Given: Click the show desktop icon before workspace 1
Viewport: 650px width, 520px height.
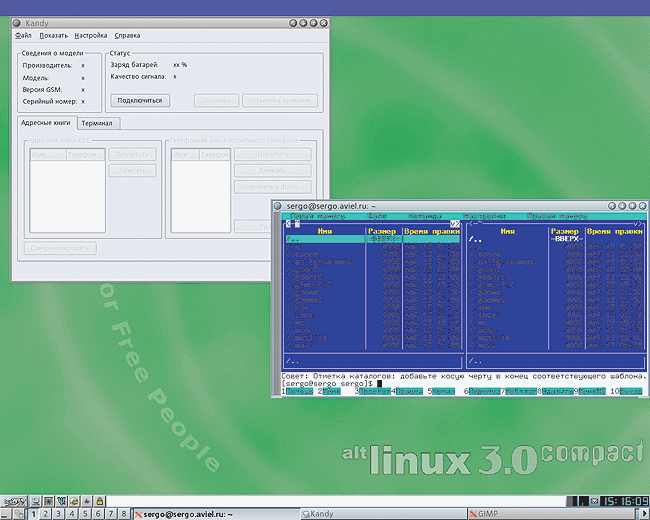Looking at the screenshot, I should point(5,514).
